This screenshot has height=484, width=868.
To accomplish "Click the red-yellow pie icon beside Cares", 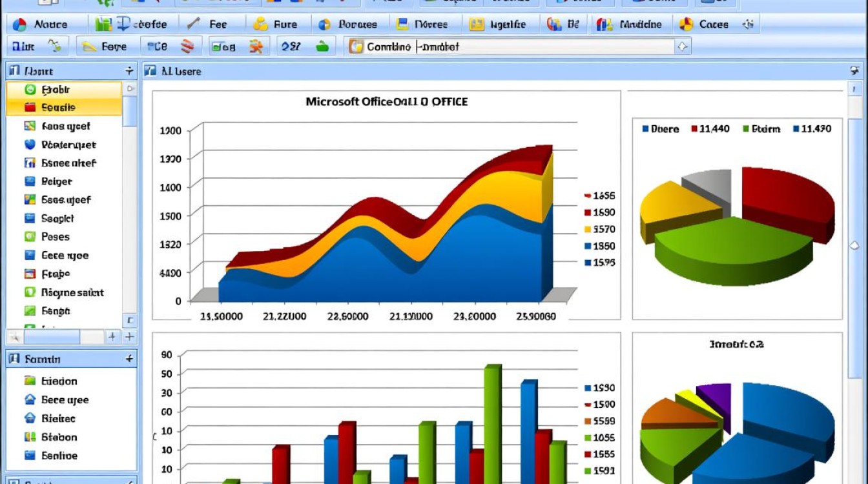I will pos(686,25).
